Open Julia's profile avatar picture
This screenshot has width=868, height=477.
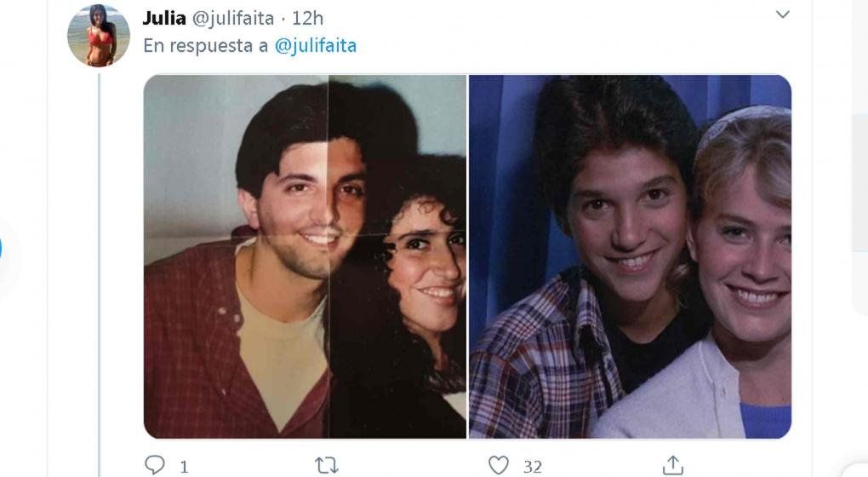pyautogui.click(x=99, y=36)
